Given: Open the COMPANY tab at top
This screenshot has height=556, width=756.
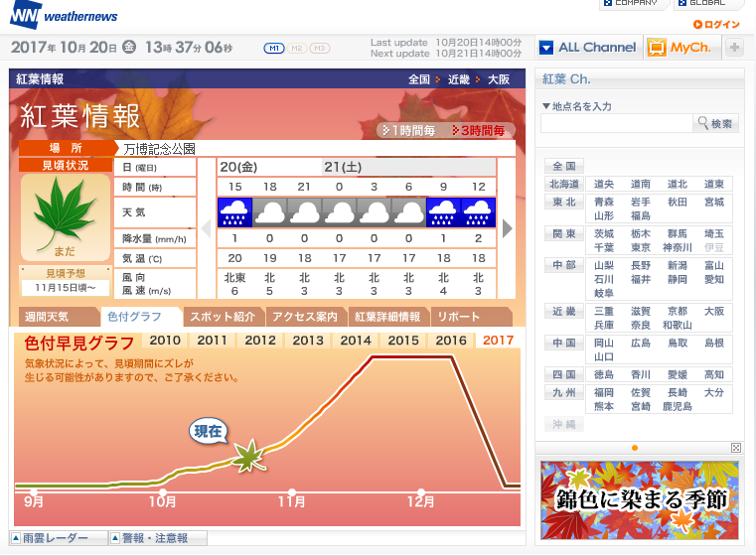Looking at the screenshot, I should click(x=633, y=4).
